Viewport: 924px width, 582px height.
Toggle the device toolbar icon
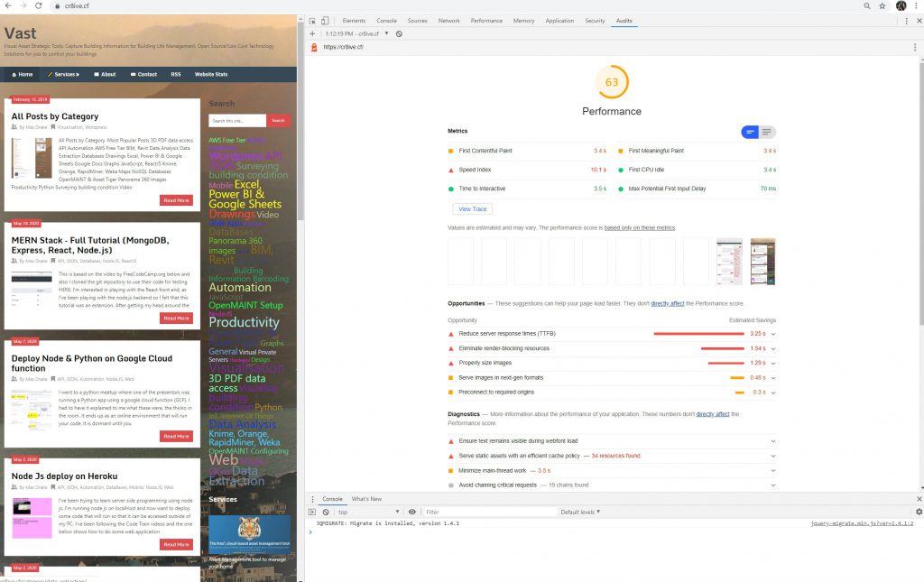point(326,20)
